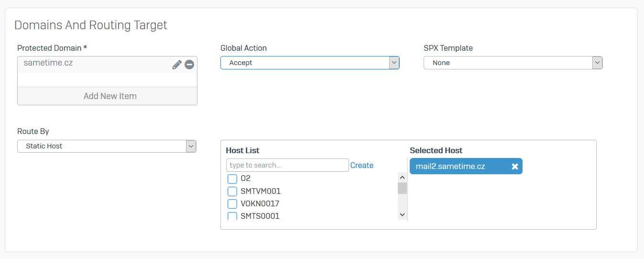
Task: Select the SMTS0001 host checkbox
Action: tap(232, 216)
